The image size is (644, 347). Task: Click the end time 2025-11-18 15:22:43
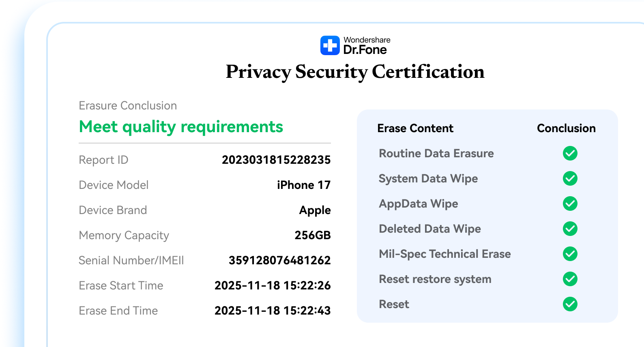pyautogui.click(x=273, y=311)
